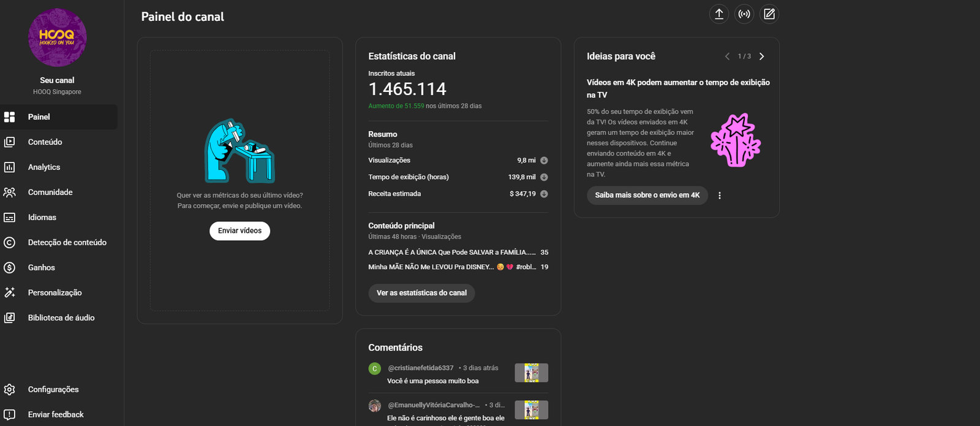Open Idiomas in the sidebar
This screenshot has height=426, width=980.
pos(59,218)
